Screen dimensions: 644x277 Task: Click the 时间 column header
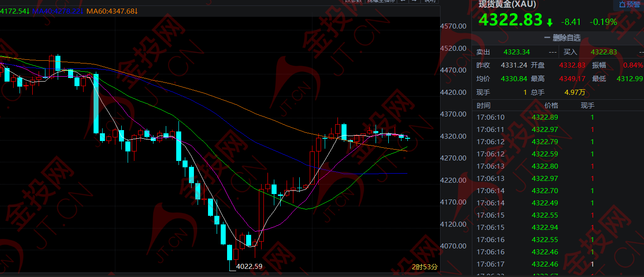(x=484, y=106)
